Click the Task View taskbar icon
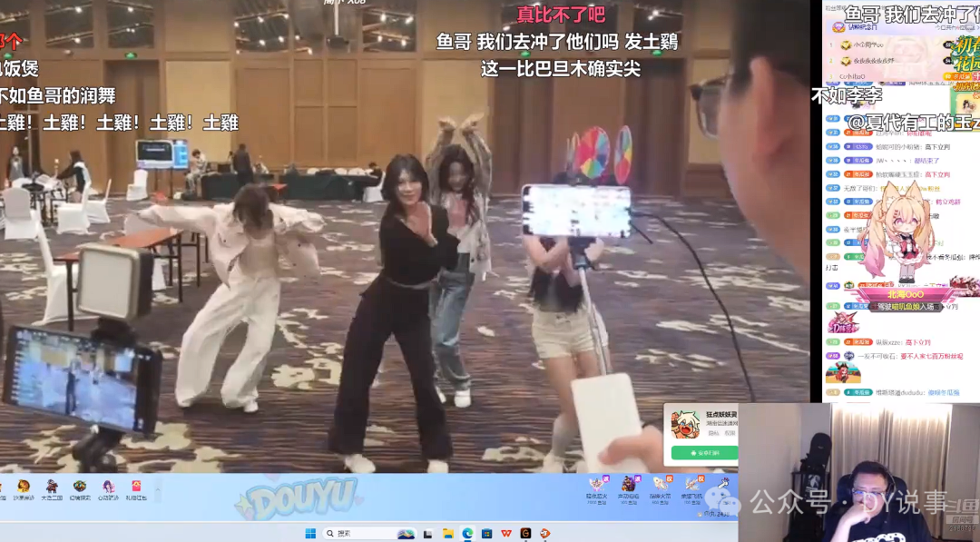Screen dimensions: 980x542 (x=428, y=534)
